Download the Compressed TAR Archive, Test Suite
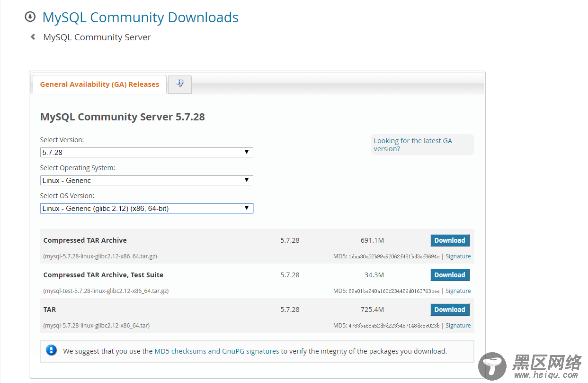 (450, 275)
